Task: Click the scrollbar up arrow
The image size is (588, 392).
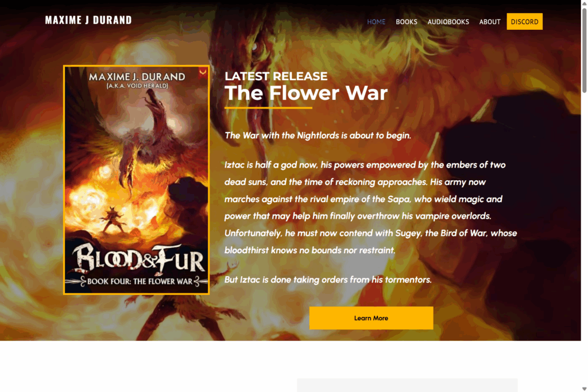Action: (x=584, y=3)
